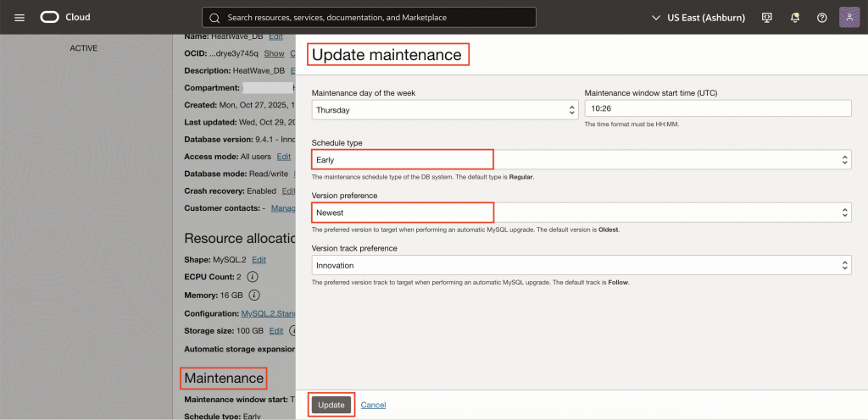Click the search magnifier icon

(x=214, y=18)
